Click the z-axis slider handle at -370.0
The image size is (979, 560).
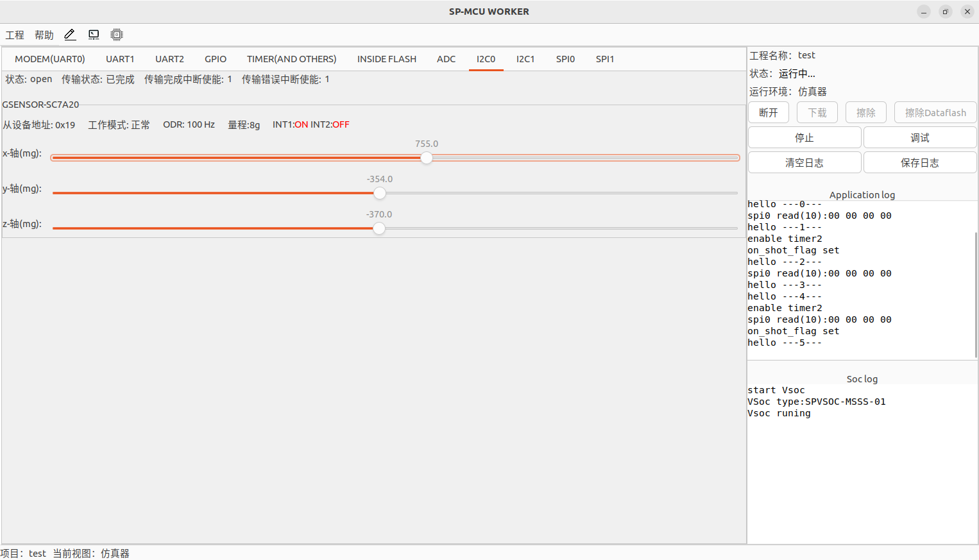tap(379, 228)
